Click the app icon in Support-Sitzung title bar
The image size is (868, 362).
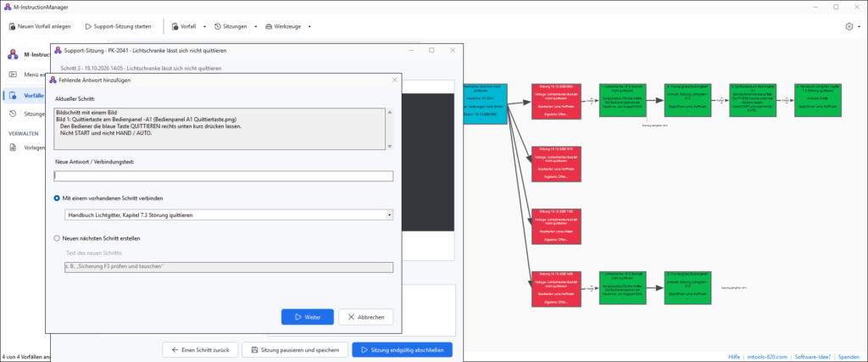[x=58, y=50]
